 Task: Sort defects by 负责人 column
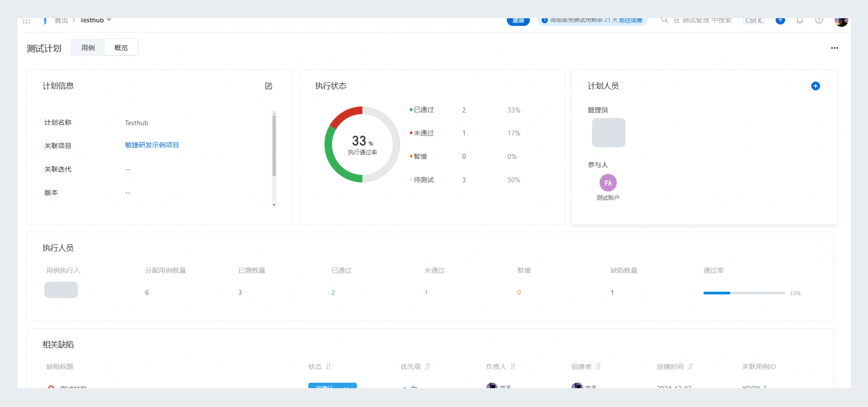(x=512, y=367)
